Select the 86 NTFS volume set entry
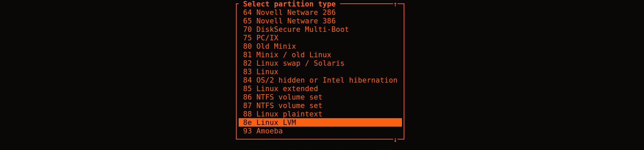This screenshot has height=150, width=644. click(x=320, y=97)
